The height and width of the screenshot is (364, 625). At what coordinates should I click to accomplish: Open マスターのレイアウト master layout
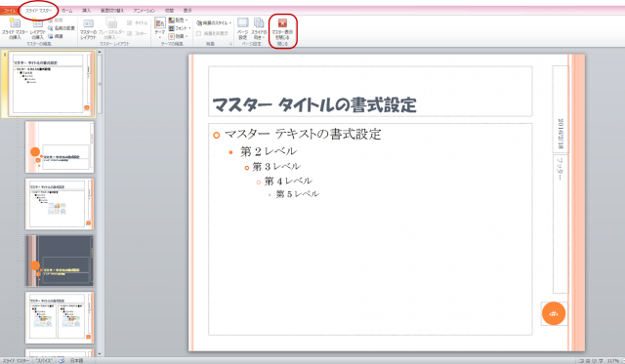88,28
